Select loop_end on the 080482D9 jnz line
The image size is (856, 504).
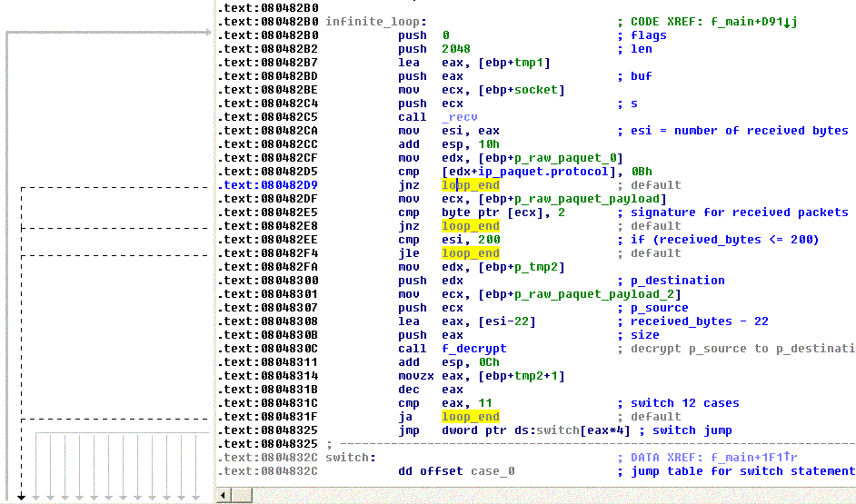click(x=471, y=185)
